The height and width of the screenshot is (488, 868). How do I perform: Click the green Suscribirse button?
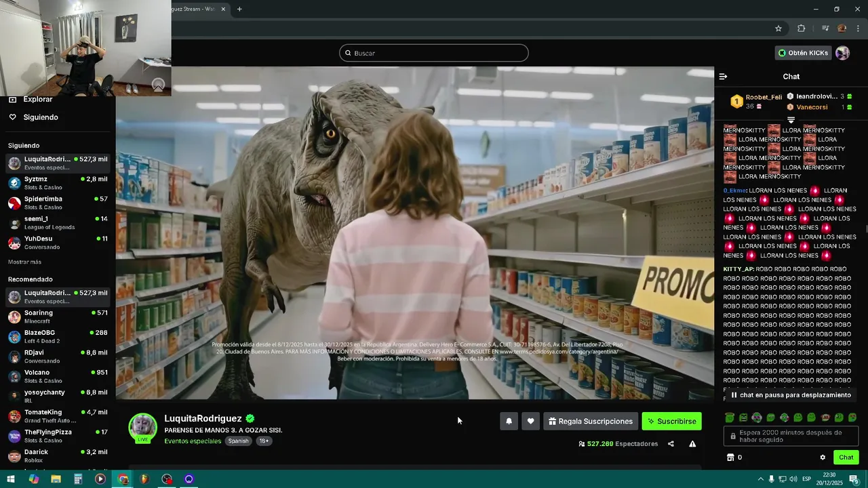point(671,422)
